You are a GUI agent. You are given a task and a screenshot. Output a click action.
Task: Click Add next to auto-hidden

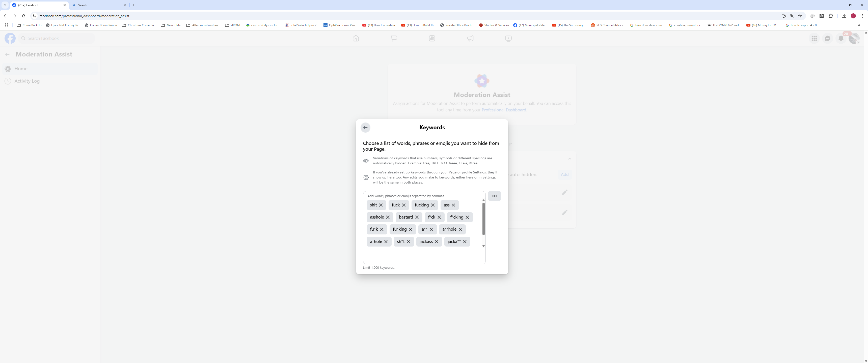tap(564, 174)
